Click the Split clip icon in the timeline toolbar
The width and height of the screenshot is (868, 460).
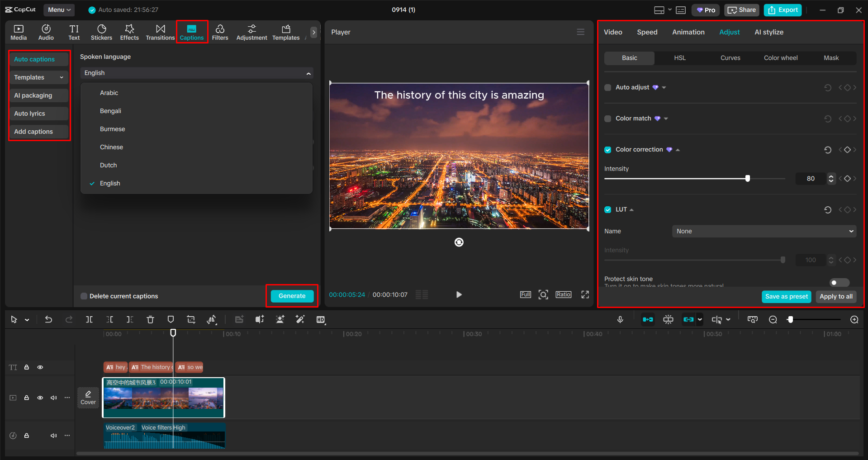89,319
